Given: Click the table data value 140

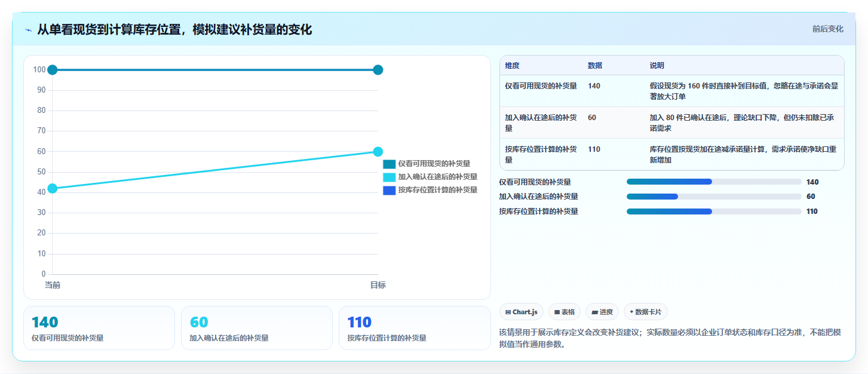Looking at the screenshot, I should [x=594, y=86].
